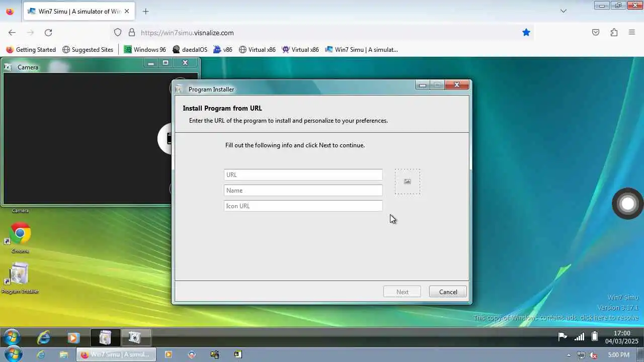644x362 pixels.
Task: Click the Firefox View icon
Action: 10,11
